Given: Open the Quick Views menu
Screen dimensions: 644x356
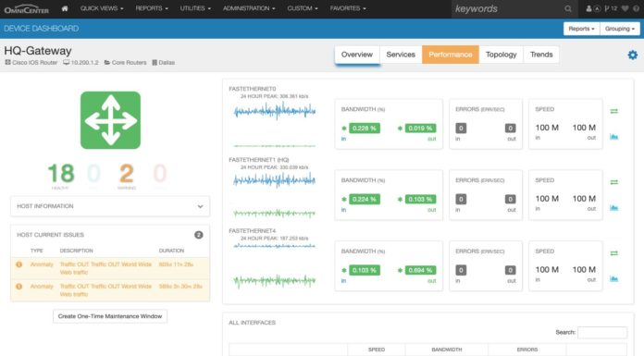Looking at the screenshot, I should tap(102, 8).
